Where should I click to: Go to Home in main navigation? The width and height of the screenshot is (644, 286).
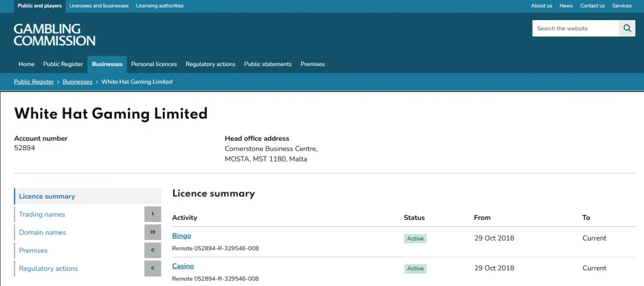(26, 64)
